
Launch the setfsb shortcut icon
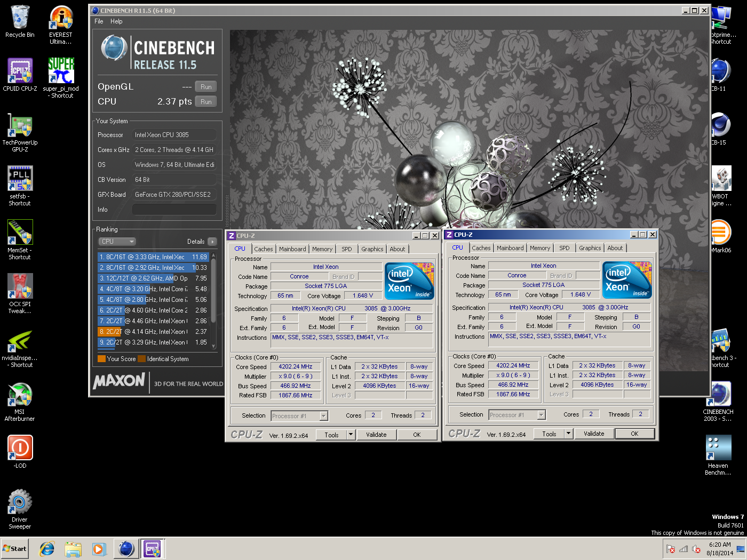click(x=20, y=186)
